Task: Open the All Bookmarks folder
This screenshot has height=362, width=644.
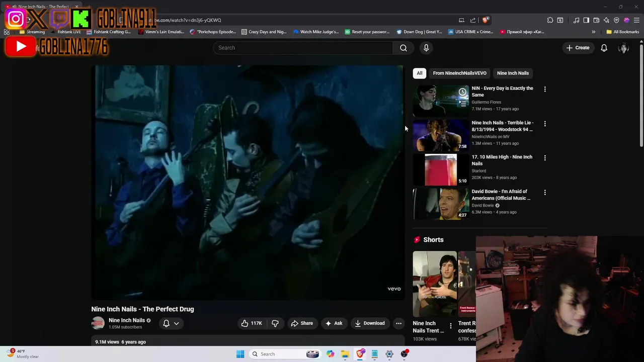Action: pyautogui.click(x=622, y=32)
